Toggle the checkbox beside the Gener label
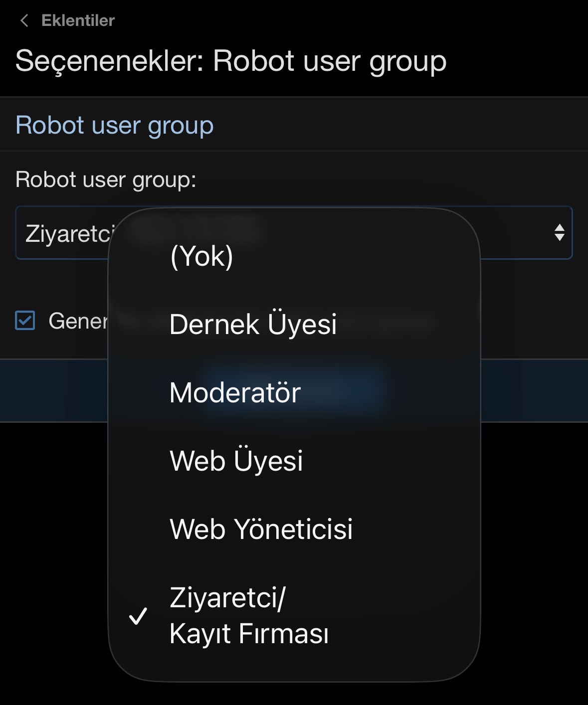Image resolution: width=588 pixels, height=705 pixels. [25, 321]
